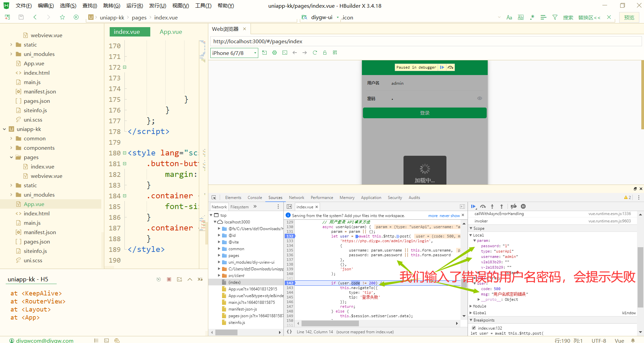Image resolution: width=644 pixels, height=343 pixels.
Task: Stop the uniapp-kk H5 console run
Action: [169, 279]
